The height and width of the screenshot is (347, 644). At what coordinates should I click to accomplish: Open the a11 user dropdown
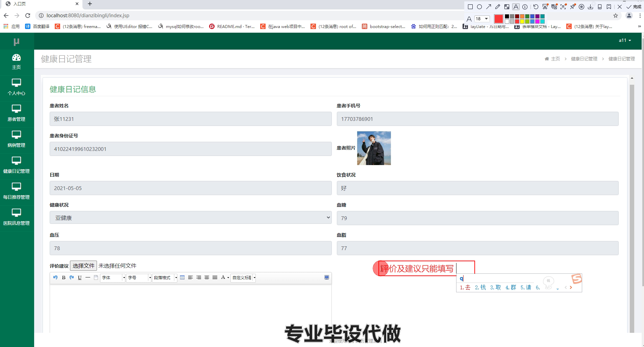(625, 40)
